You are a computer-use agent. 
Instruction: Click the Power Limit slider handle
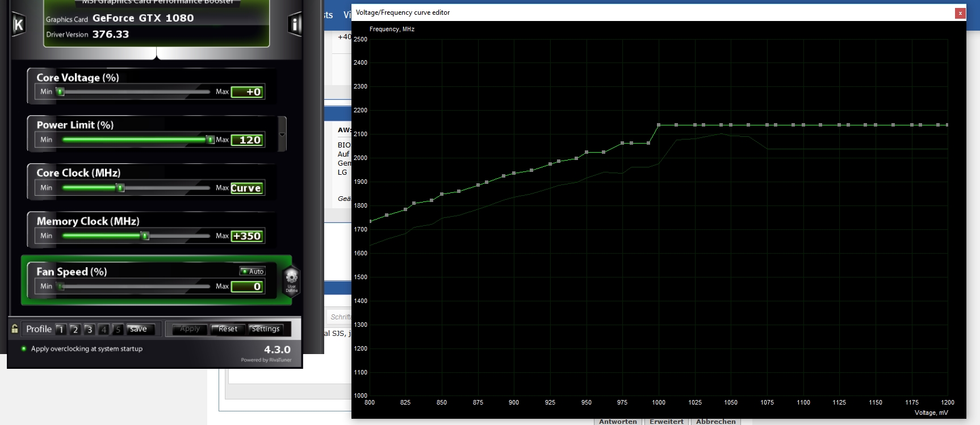(210, 140)
